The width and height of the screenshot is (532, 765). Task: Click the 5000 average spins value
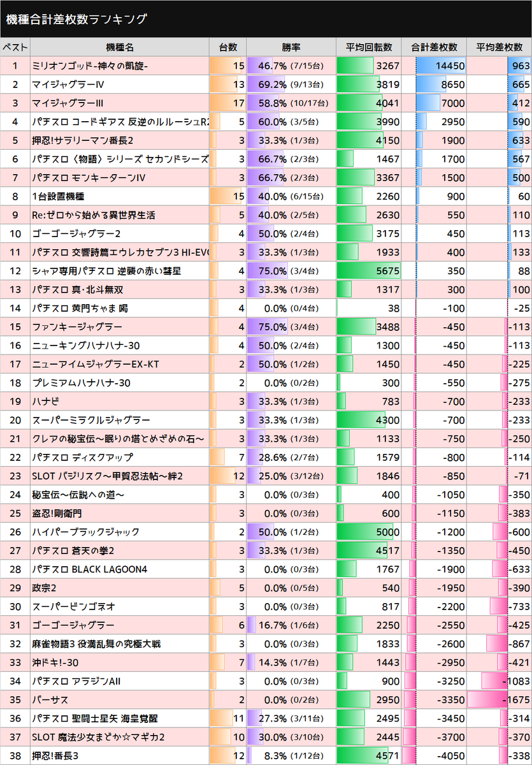coord(388,532)
